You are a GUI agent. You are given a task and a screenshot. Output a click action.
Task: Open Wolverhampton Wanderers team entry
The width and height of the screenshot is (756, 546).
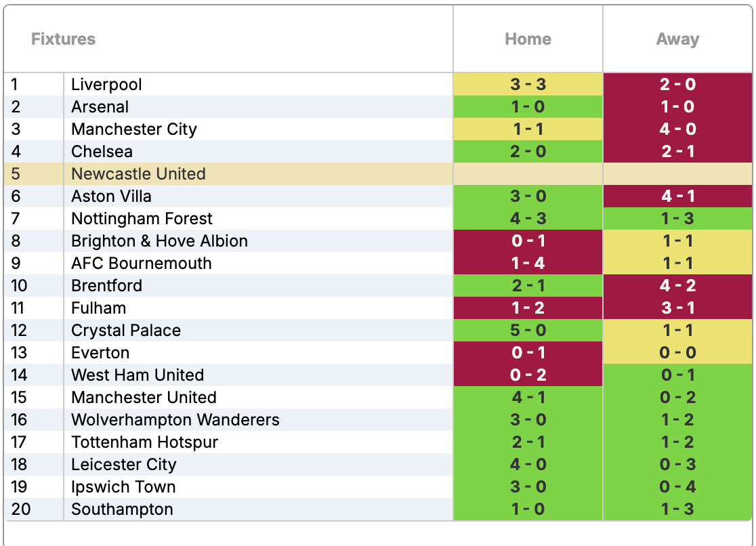coord(175,420)
